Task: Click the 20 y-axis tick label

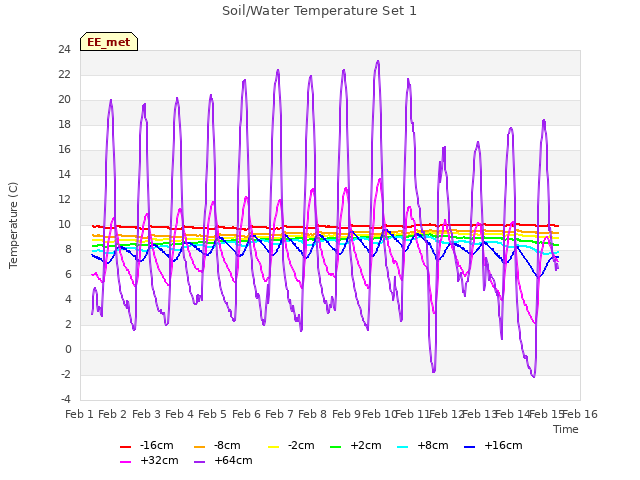Action: (64, 100)
